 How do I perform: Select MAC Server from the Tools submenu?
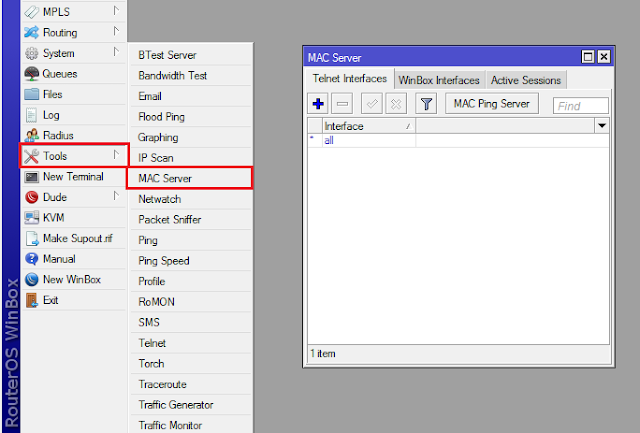(190, 178)
